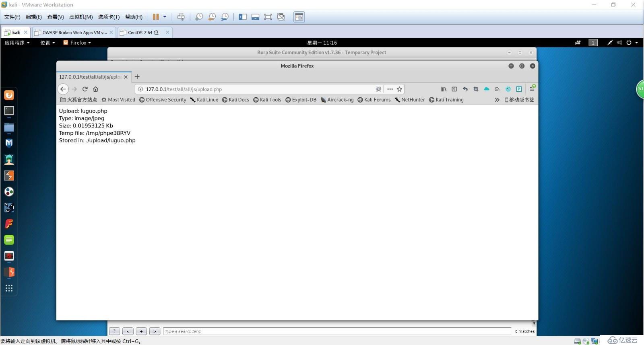
Task: Open 文件(F) menu in VMware
Action: click(x=12, y=17)
